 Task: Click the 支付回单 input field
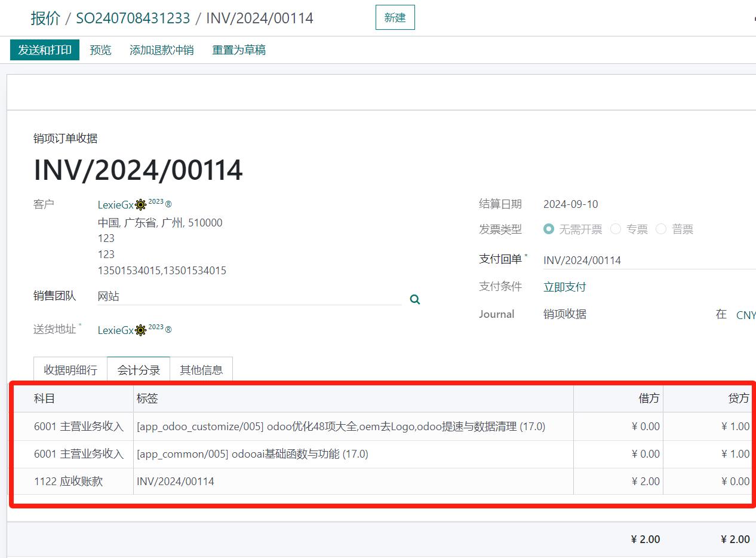click(x=645, y=260)
